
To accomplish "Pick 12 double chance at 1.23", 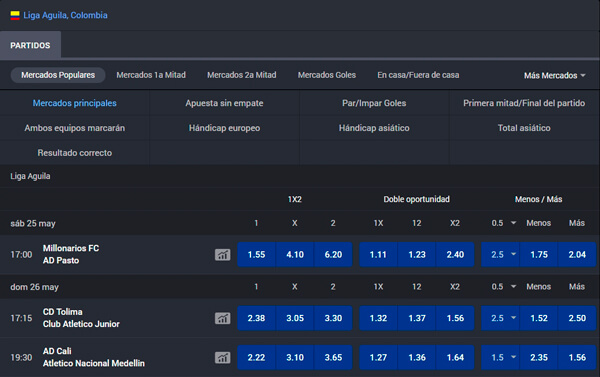I will [x=417, y=255].
